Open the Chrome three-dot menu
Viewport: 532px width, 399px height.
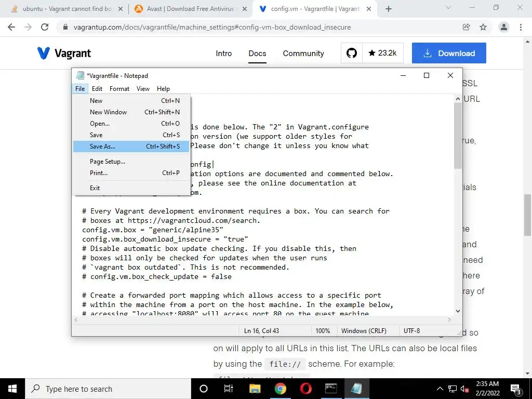pyautogui.click(x=521, y=27)
